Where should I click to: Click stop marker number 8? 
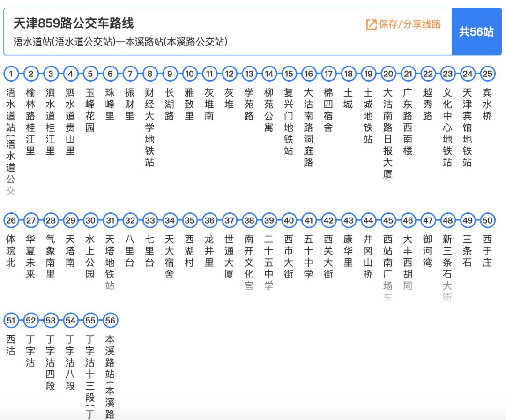150,74
